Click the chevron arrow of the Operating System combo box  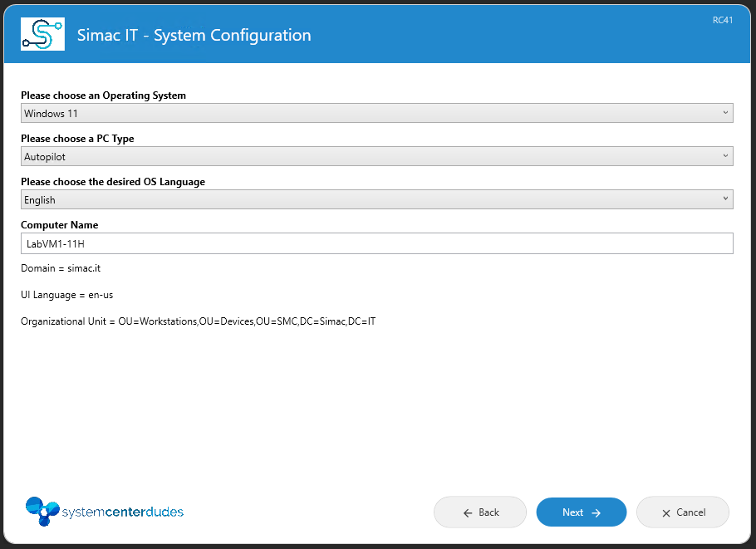click(x=725, y=113)
